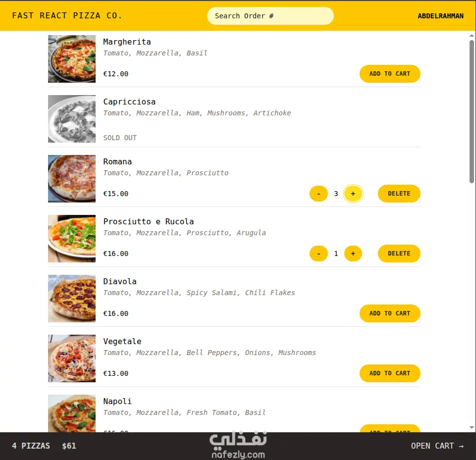Increase Romana pizza quantity with plus button
This screenshot has width=476, height=460.
(x=353, y=194)
